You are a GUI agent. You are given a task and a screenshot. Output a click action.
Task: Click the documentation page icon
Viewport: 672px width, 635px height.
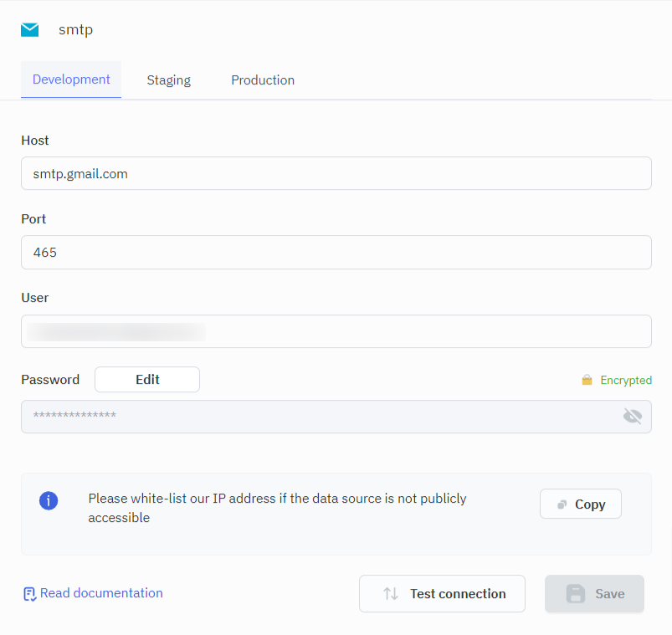pyautogui.click(x=29, y=594)
